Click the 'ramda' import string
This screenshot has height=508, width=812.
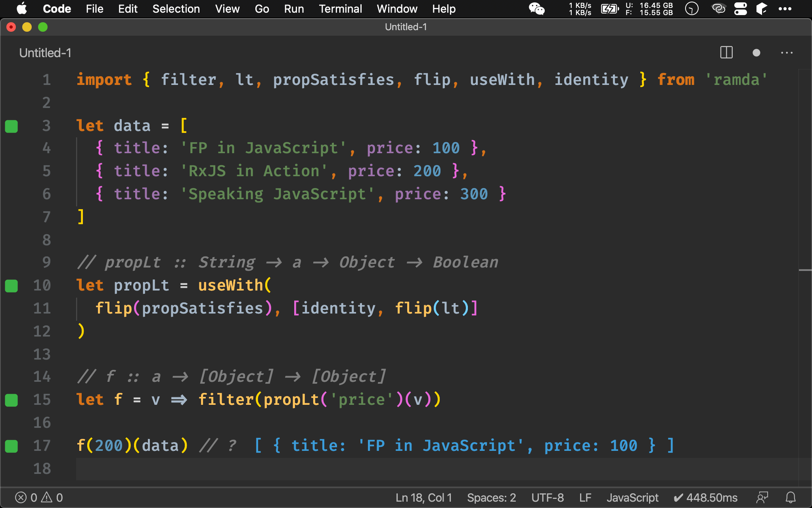point(736,80)
